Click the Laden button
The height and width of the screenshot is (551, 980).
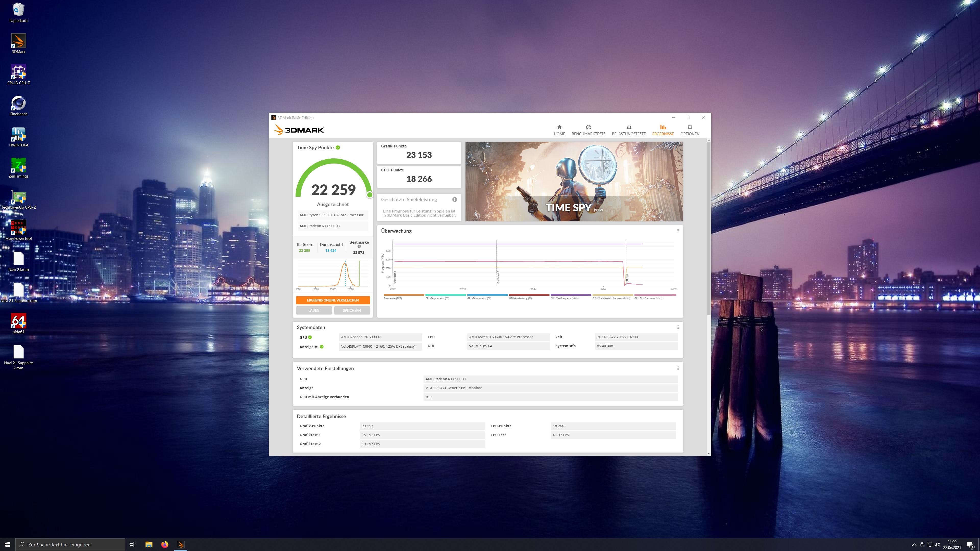pyautogui.click(x=314, y=310)
